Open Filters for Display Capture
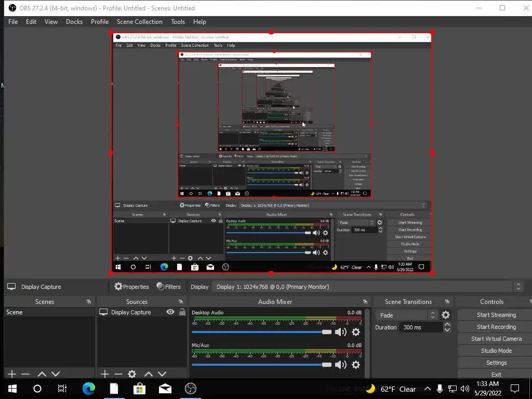Screen dimensions: 532x399 click(x=169, y=287)
